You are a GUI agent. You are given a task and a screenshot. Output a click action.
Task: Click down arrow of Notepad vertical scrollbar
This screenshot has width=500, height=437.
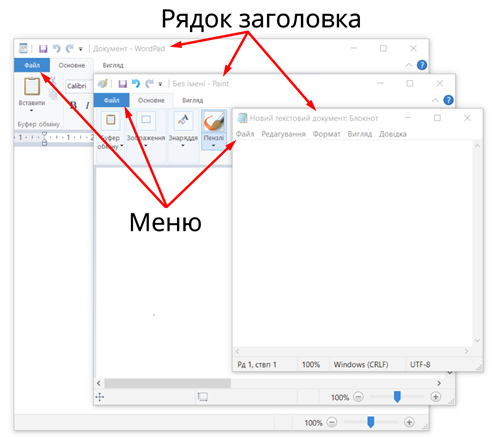click(477, 340)
